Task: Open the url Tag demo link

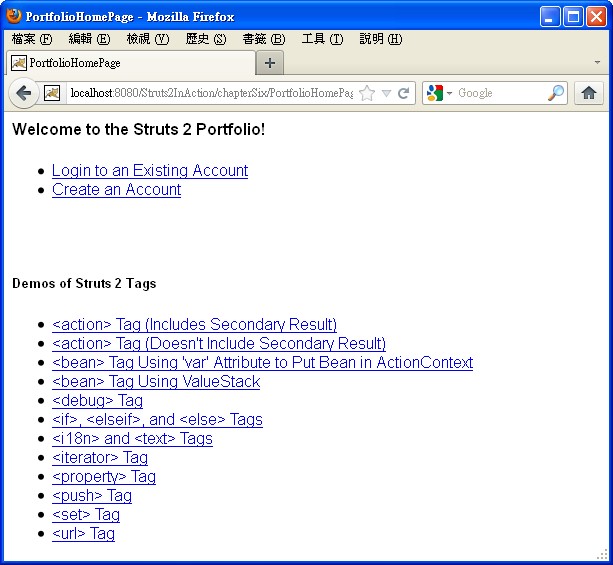Action: click(x=83, y=534)
